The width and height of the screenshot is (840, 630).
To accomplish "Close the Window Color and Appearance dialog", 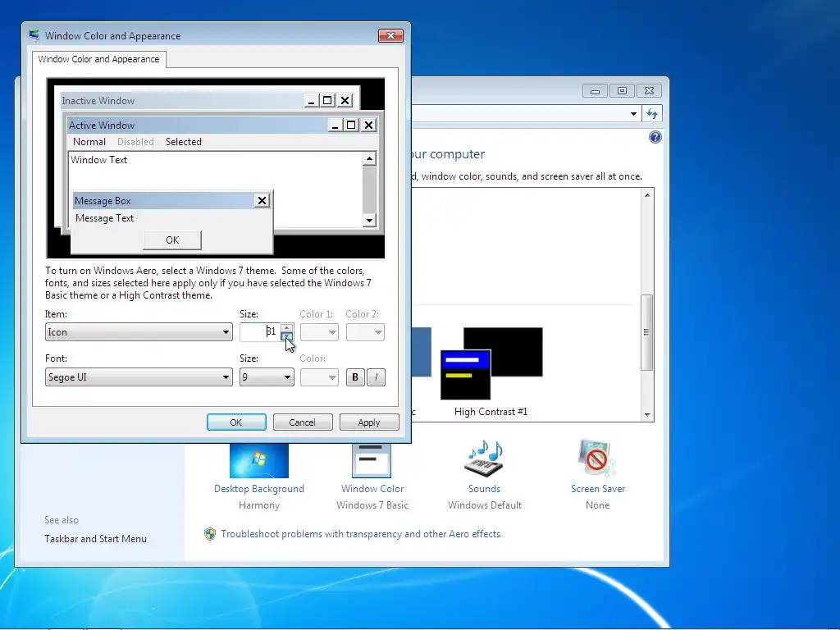I will (x=390, y=35).
